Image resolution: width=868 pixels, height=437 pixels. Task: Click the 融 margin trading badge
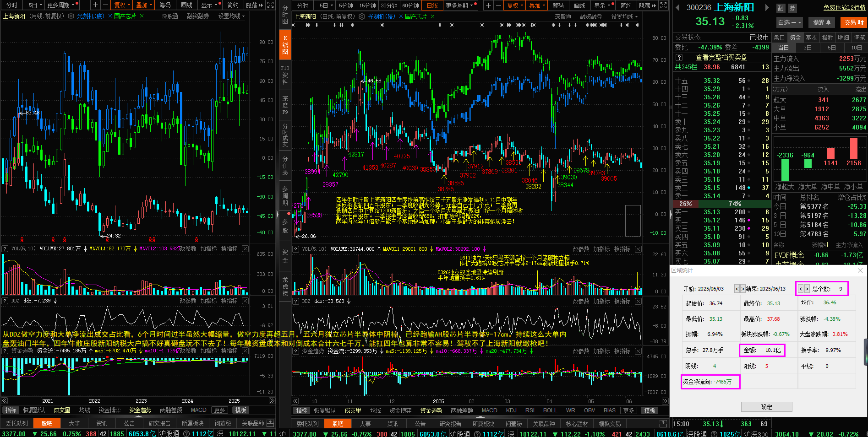(x=781, y=8)
